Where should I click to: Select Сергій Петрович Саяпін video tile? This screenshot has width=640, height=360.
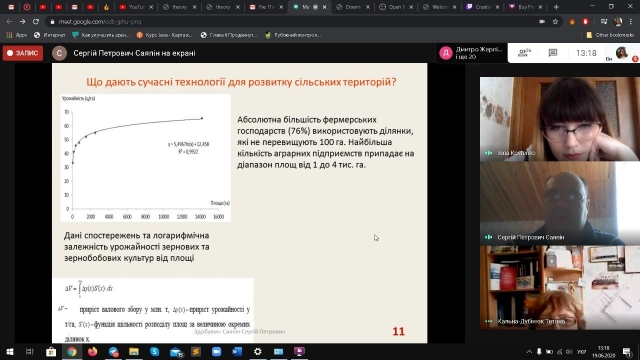pyautogui.click(x=560, y=203)
